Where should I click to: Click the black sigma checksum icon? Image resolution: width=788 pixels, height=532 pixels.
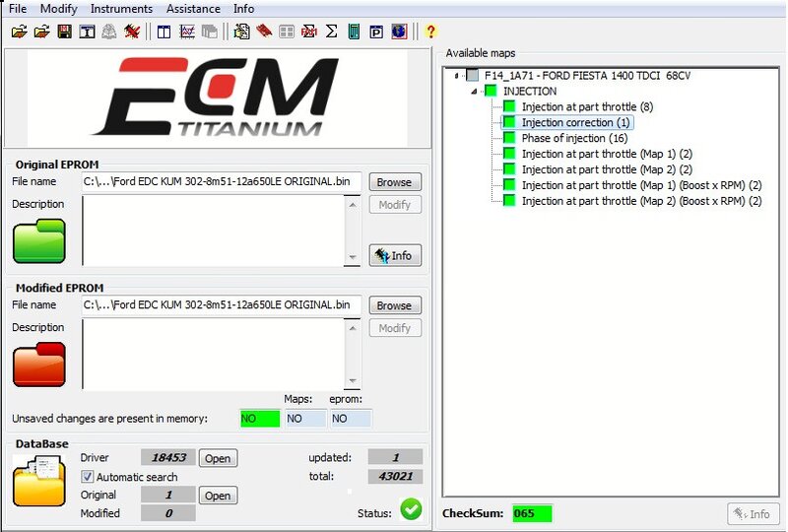tap(331, 32)
